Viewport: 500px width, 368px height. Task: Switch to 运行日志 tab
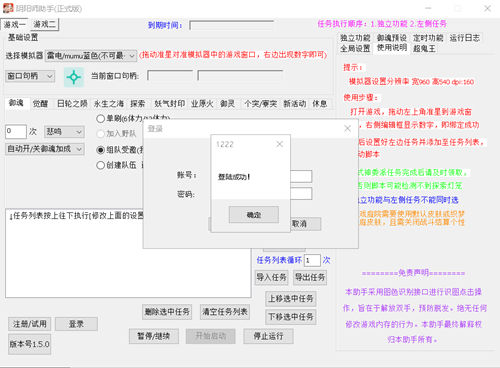465,38
